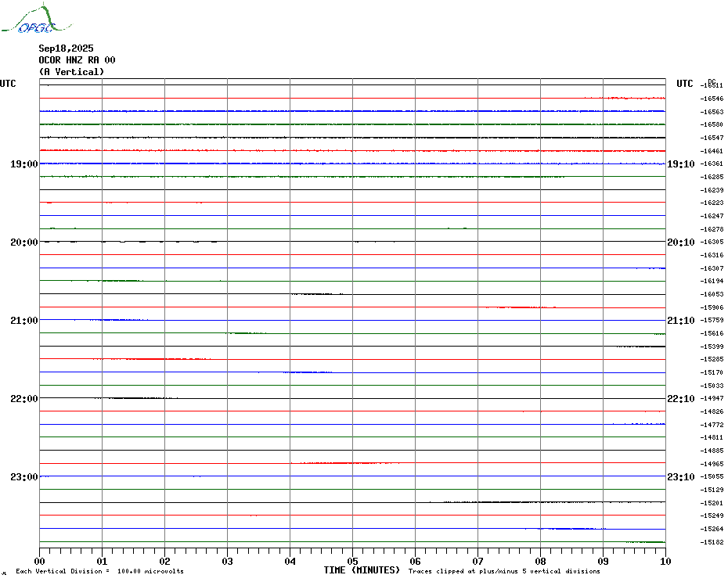The width and height of the screenshot is (728, 582).
Task: Click the DC offset value -14826
Action: [712, 411]
